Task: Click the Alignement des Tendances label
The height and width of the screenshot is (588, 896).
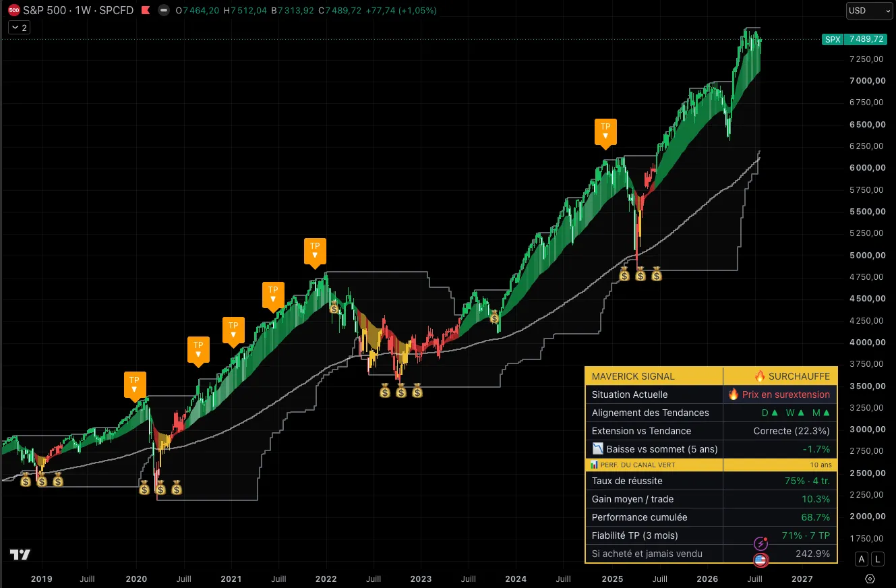Action: click(x=651, y=413)
